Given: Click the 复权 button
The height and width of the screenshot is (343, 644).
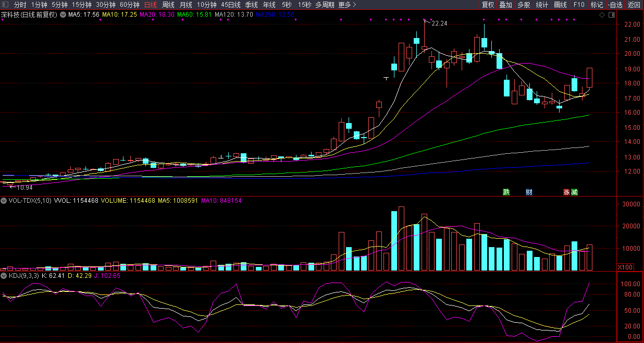Looking at the screenshot, I should [488, 5].
